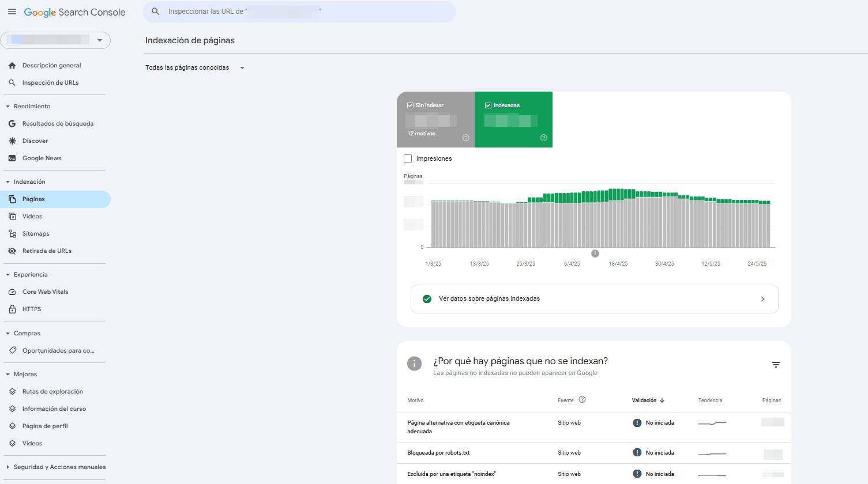Click the Retirada de URLs hidden-eye icon
Viewport: 868px width, 484px height.
[x=12, y=251]
